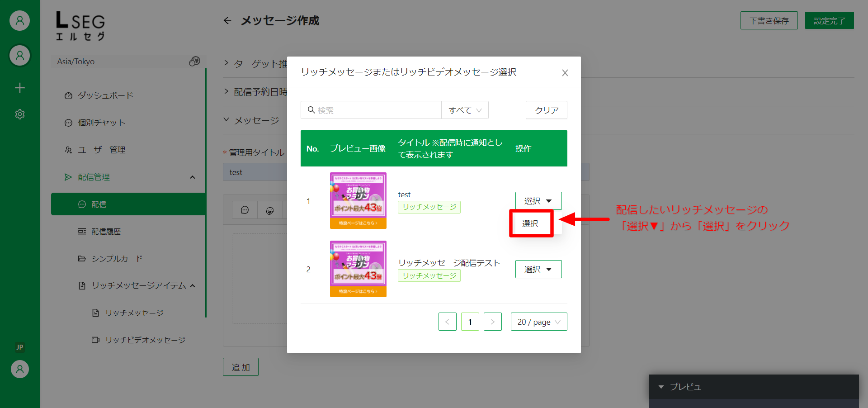Viewport: 868px width, 408px height.
Task: Go to next page arrow
Action: point(493,322)
